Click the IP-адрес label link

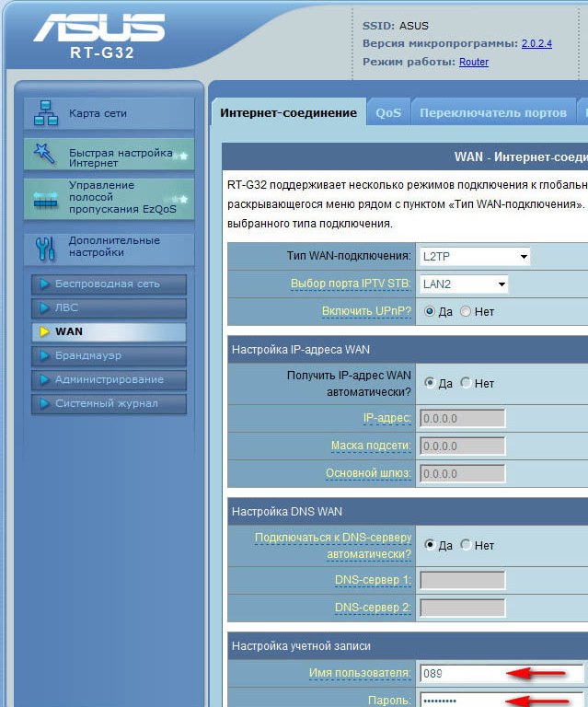tap(387, 418)
